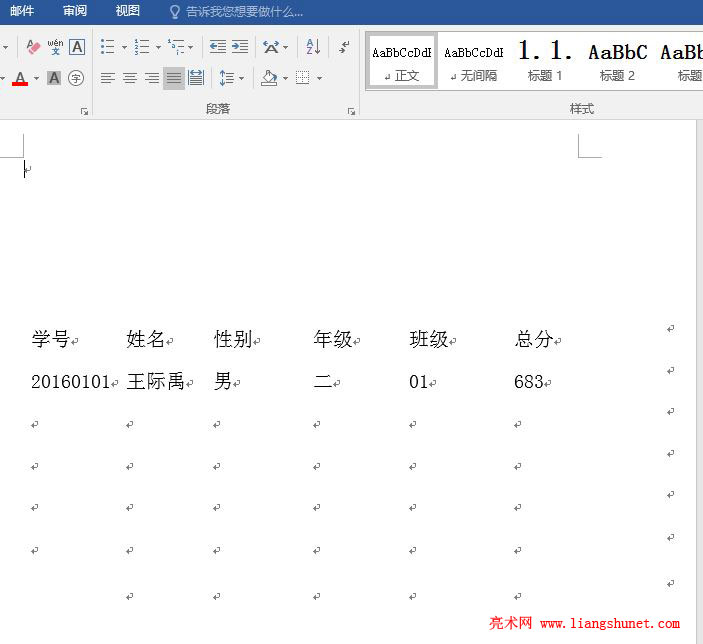Click the 二 grade cell

[x=323, y=382]
